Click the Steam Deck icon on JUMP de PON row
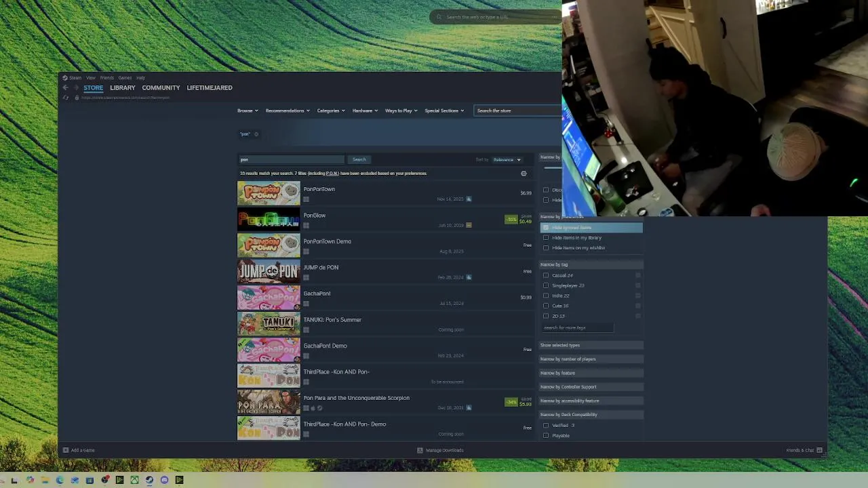Screen dimensions: 868x488 click(x=469, y=277)
